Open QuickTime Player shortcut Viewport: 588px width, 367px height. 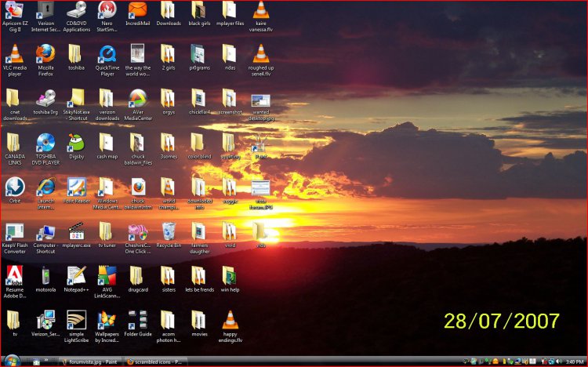point(107,61)
